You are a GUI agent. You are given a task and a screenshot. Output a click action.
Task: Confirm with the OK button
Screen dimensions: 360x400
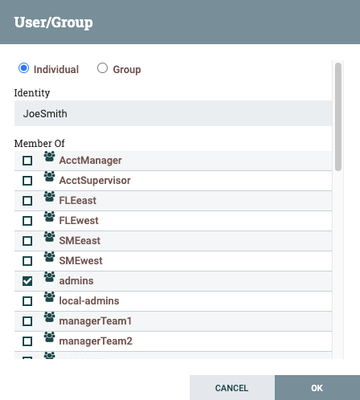[x=317, y=388]
